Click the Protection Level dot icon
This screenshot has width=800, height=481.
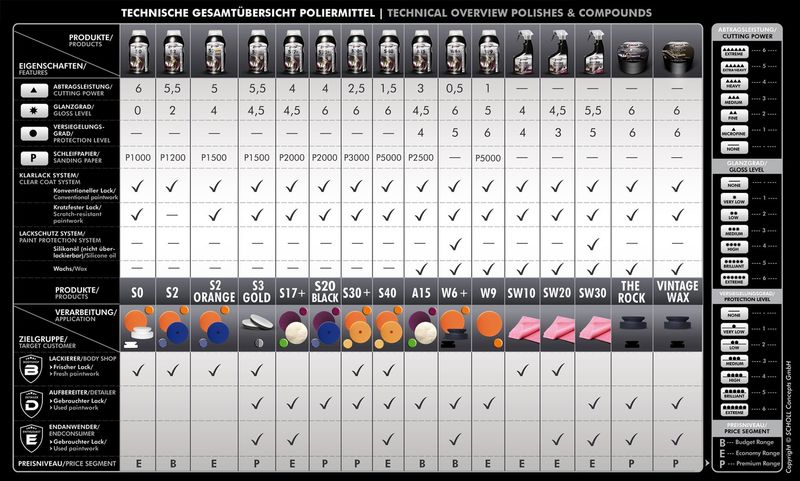tap(33, 134)
